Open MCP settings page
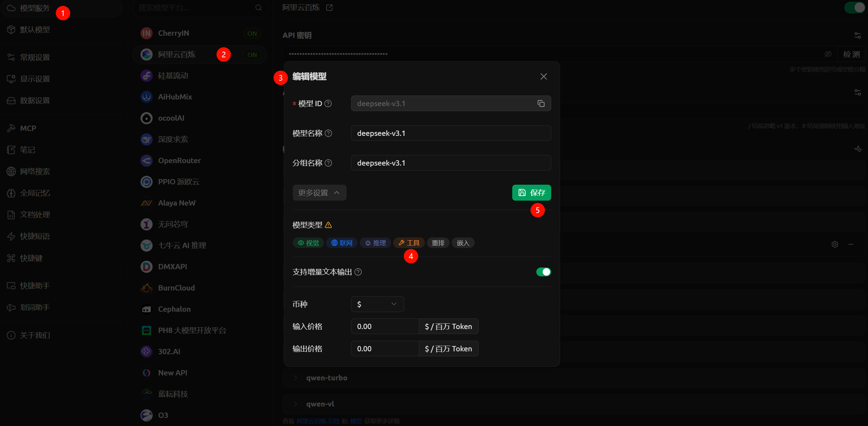Image resolution: width=868 pixels, height=426 pixels. tap(62, 128)
